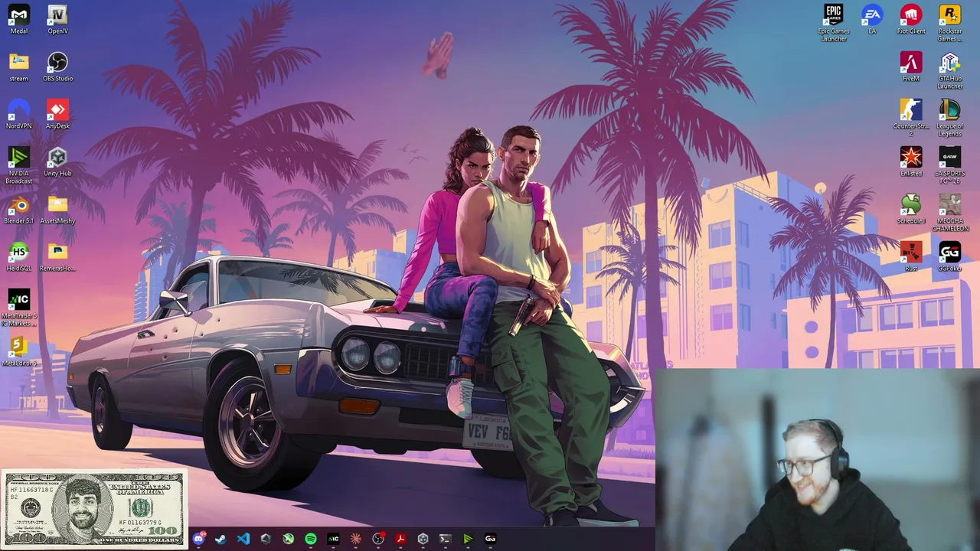
Task: Open the MetaTrader taskbar icon
Action: coord(333,539)
